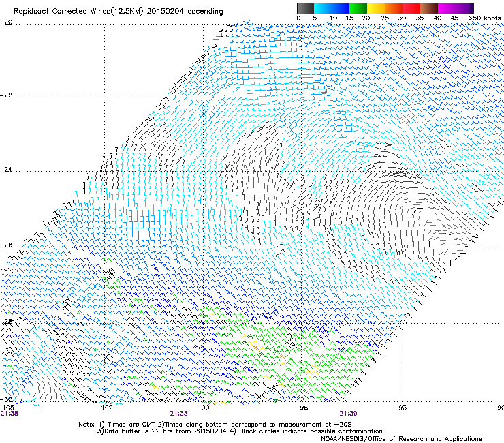Click the '>50 knots' legend label
504x443 pixels.
tap(484, 18)
